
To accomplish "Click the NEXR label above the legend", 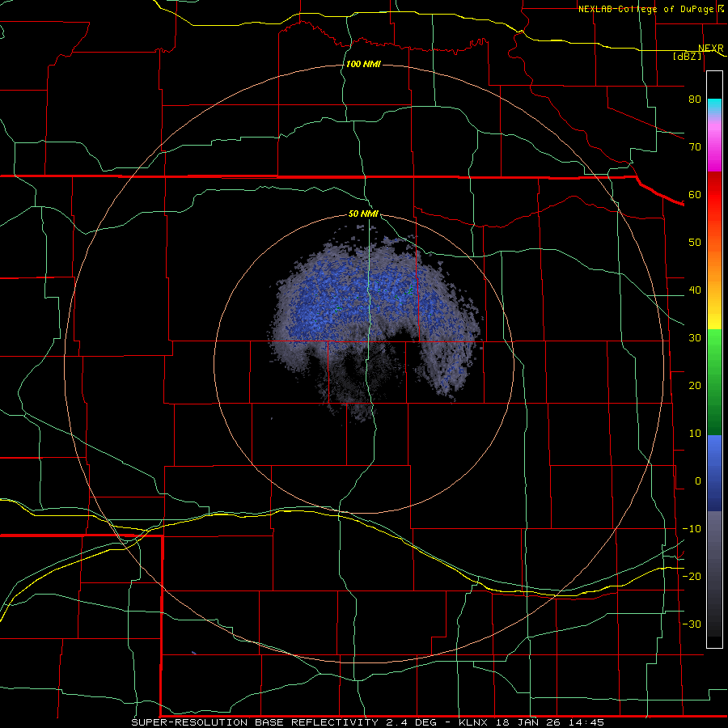I will coord(710,48).
